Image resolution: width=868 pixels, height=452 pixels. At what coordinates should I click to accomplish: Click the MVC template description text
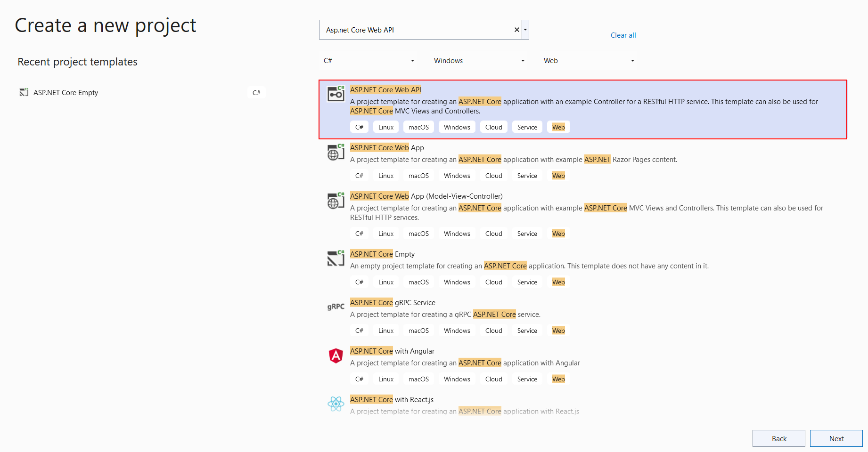[587, 213]
